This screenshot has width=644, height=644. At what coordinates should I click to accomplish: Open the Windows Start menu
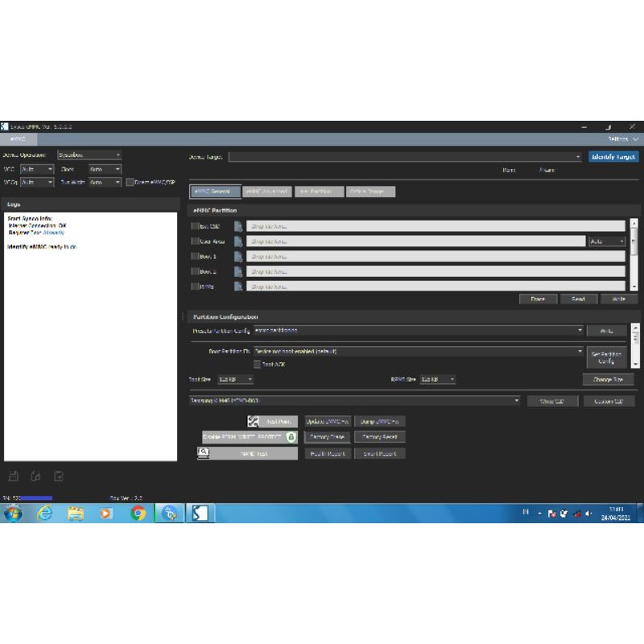point(13,514)
